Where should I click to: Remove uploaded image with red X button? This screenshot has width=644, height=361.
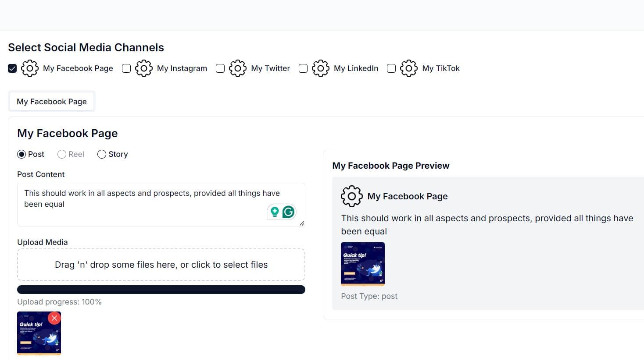[54, 318]
